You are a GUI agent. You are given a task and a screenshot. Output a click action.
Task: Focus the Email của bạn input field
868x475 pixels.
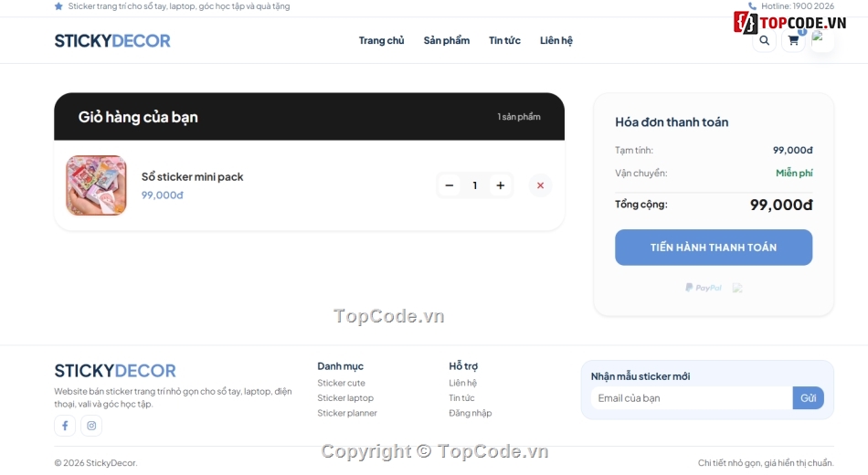pos(692,398)
